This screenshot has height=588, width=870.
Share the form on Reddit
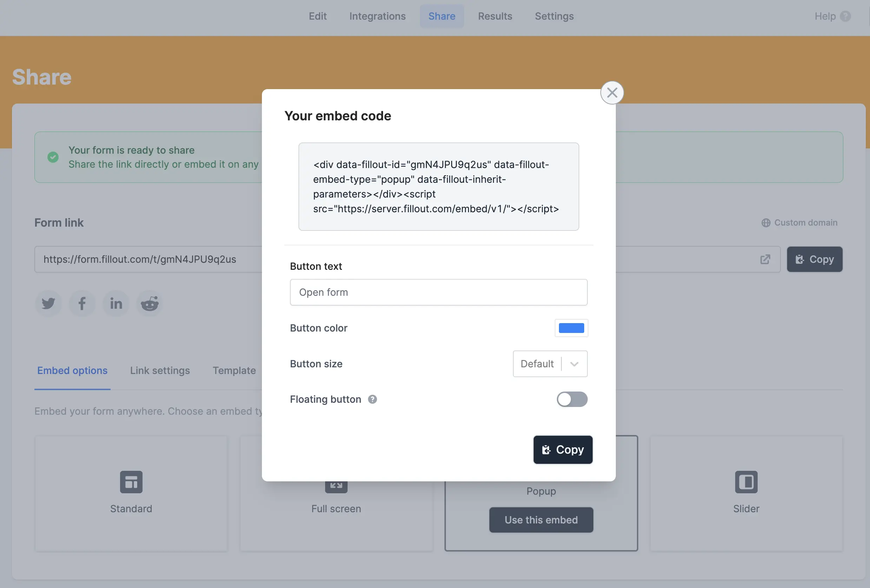149,303
